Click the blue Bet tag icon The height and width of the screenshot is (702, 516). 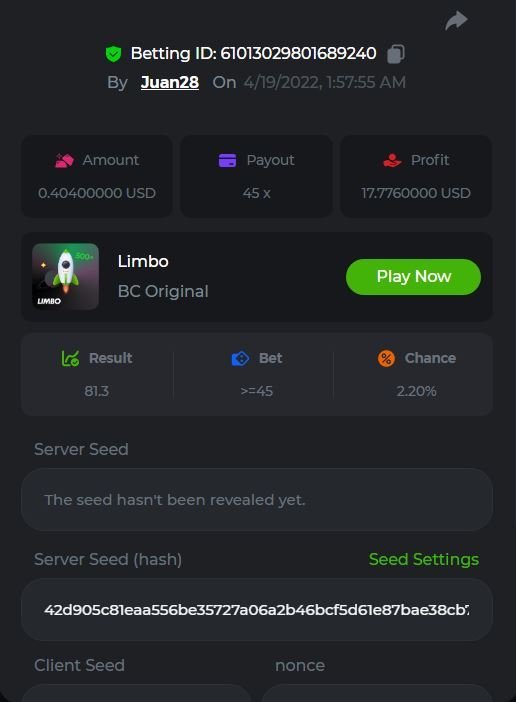tap(240, 358)
